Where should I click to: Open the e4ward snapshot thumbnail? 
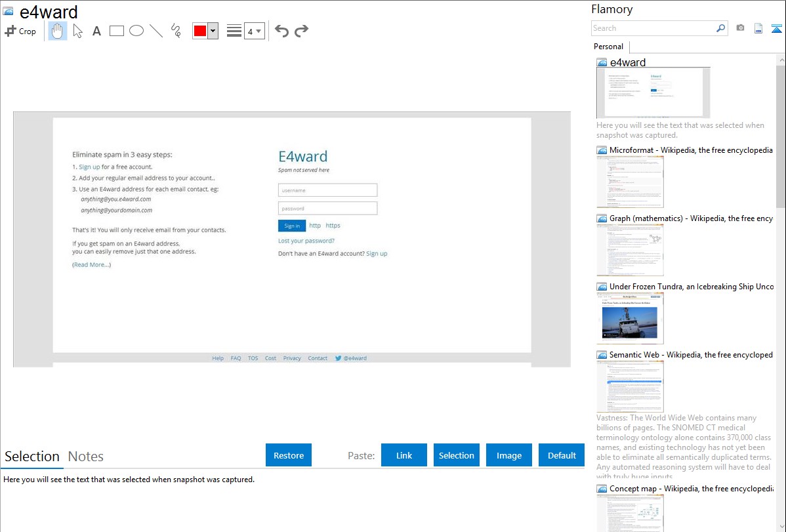tap(653, 92)
